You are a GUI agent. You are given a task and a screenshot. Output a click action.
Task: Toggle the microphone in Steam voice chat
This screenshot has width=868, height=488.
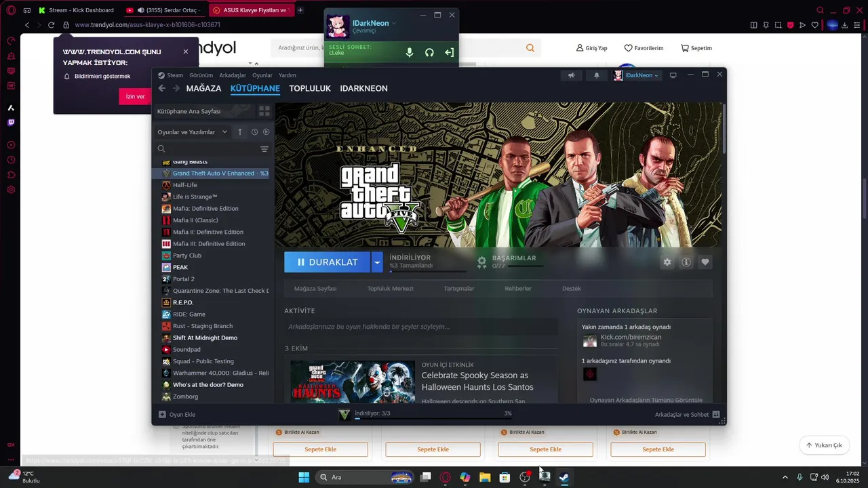(x=410, y=52)
